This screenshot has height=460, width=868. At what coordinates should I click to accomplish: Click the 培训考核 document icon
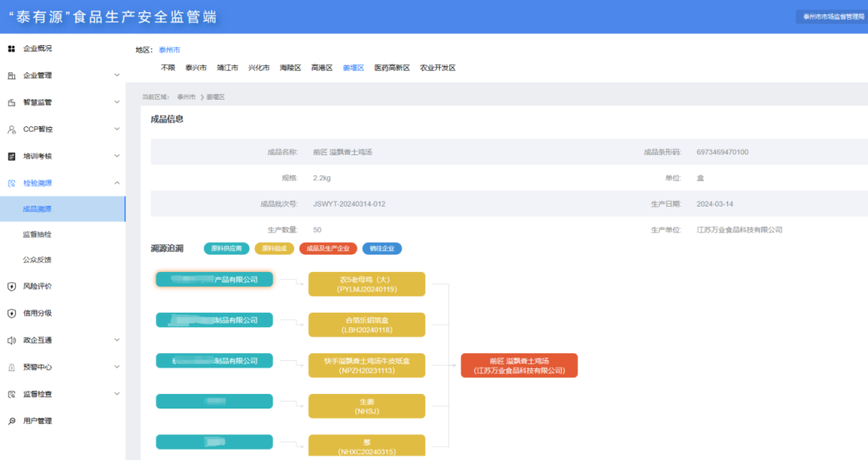point(11,156)
